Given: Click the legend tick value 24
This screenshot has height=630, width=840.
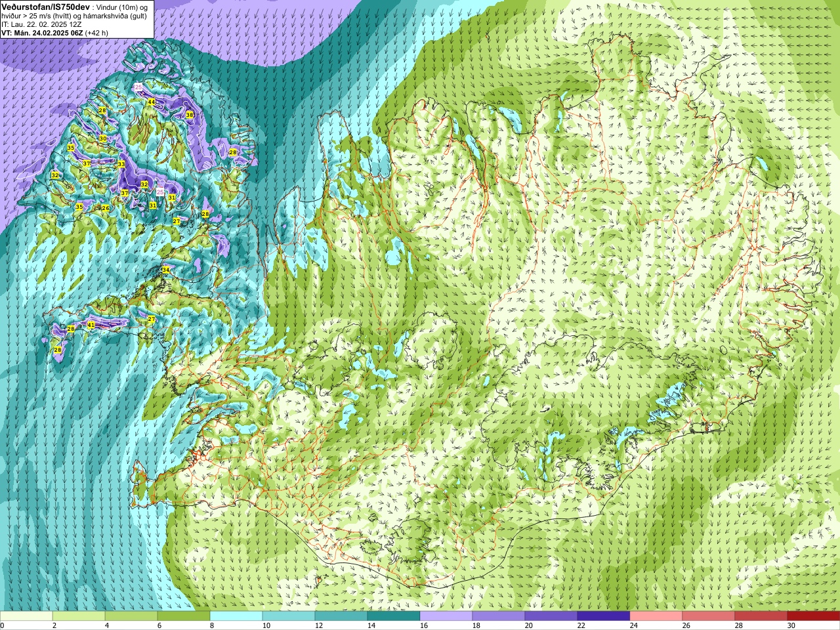Looking at the screenshot, I should coord(633,625).
